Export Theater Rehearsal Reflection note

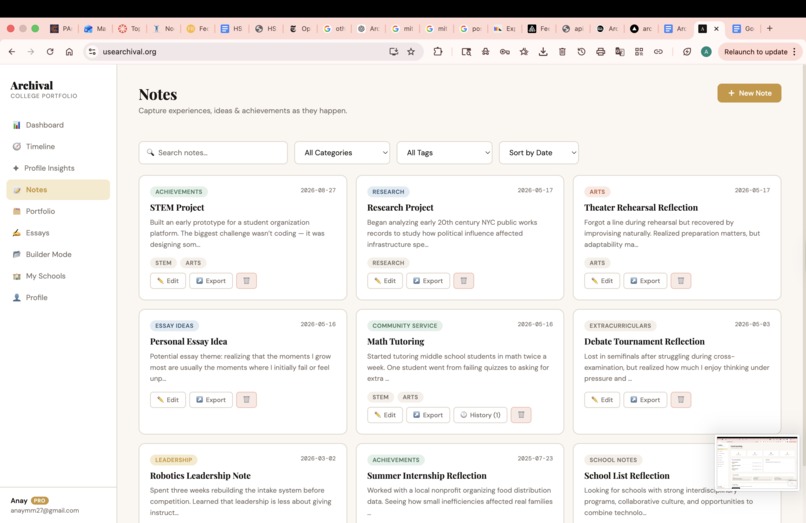(x=645, y=281)
